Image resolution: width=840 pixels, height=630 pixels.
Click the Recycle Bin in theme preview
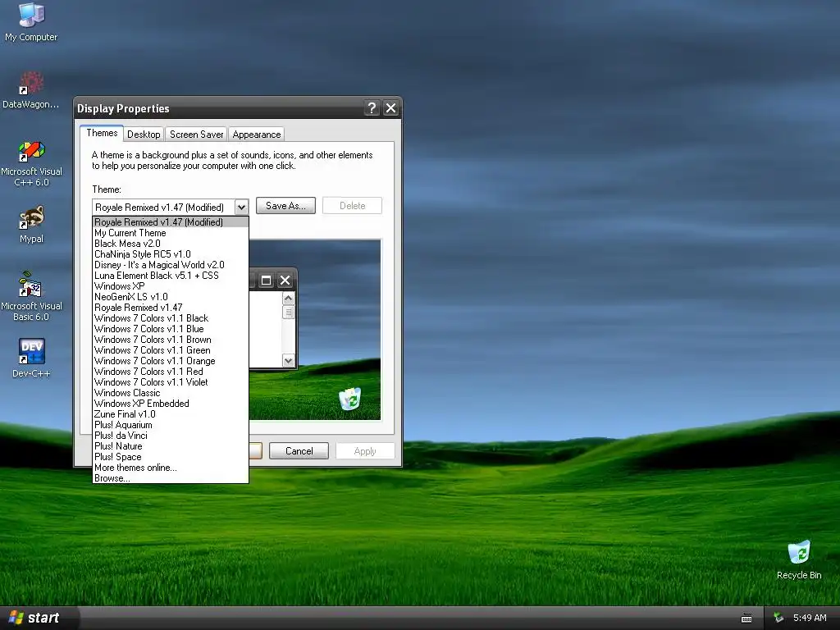point(349,399)
